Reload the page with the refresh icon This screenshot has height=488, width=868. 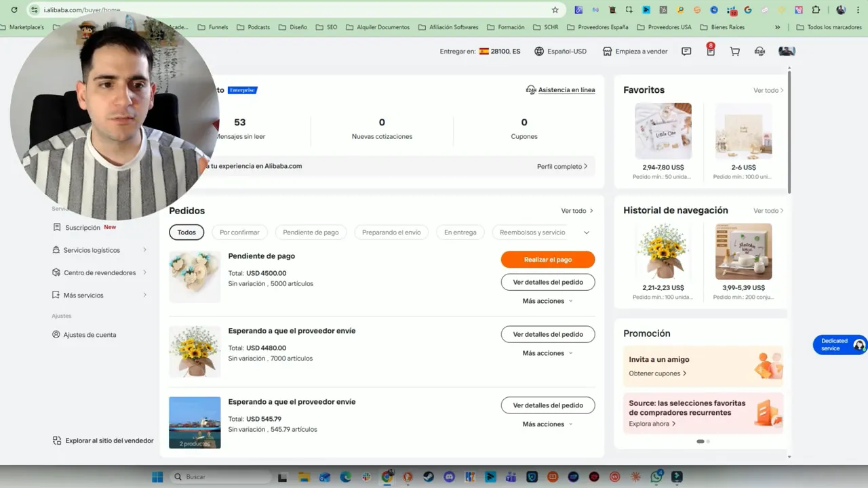coord(14,9)
